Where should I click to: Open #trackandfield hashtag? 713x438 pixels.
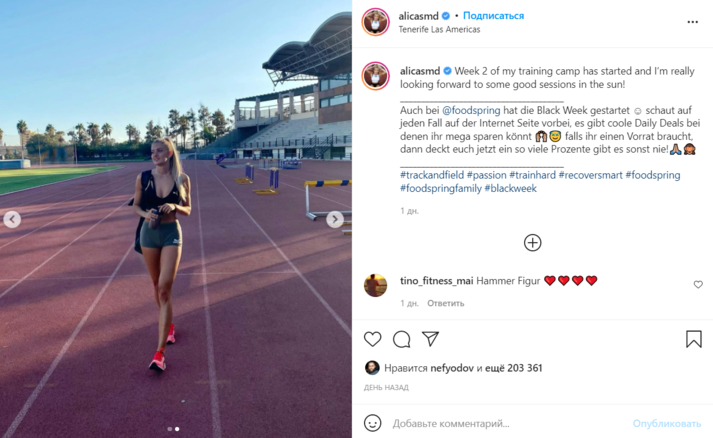432,175
